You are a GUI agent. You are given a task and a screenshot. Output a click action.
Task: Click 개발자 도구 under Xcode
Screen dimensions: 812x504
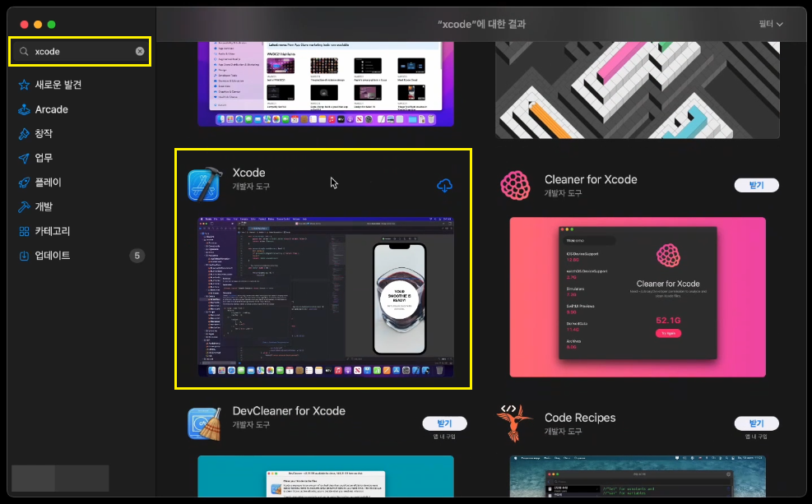click(251, 187)
